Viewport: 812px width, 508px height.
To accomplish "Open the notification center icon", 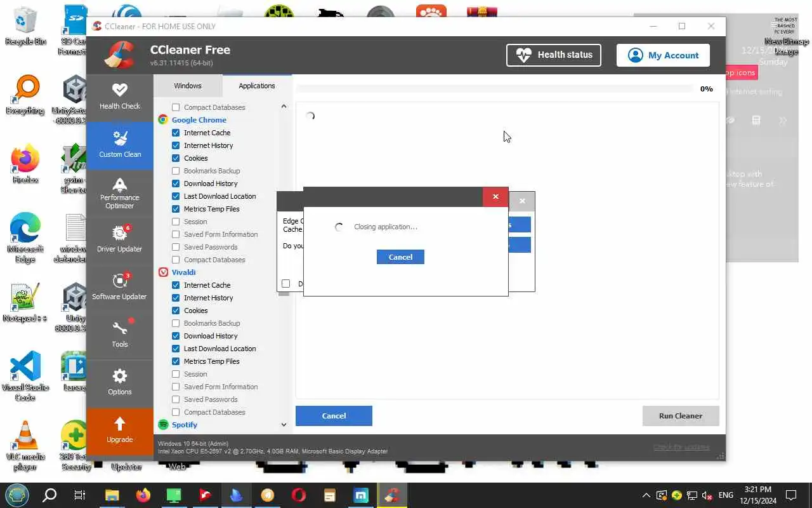I will pyautogui.click(x=791, y=495).
